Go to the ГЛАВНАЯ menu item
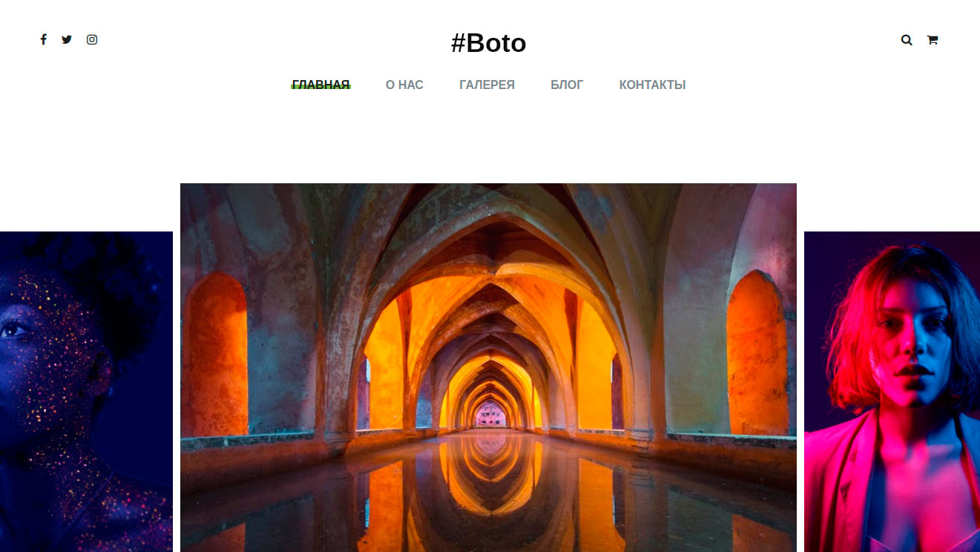980x552 pixels. click(320, 85)
